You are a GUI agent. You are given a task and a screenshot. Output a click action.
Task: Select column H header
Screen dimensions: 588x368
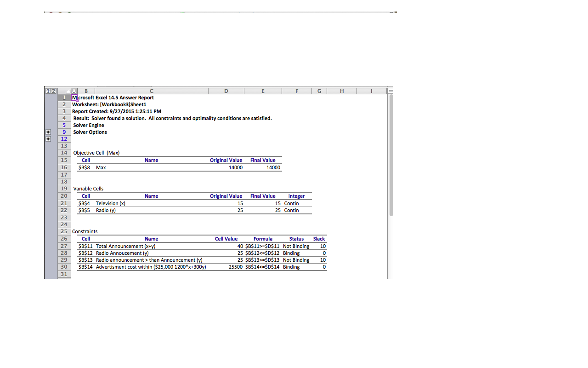coord(342,91)
